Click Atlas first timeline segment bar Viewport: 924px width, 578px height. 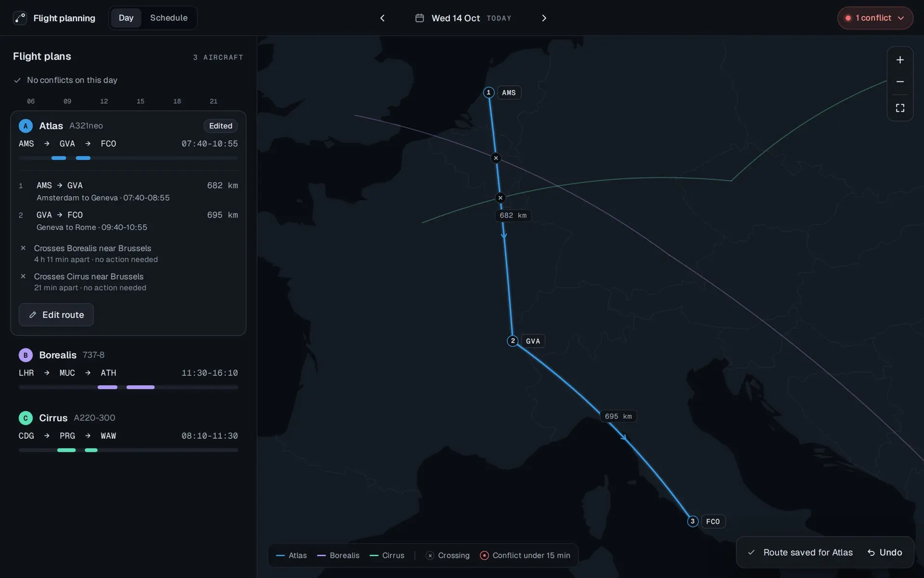click(59, 158)
